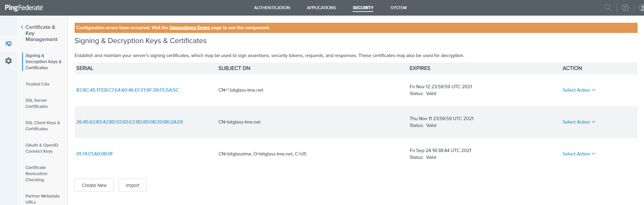The height and width of the screenshot is (205, 644).
Task: Switch to the Authentication tab
Action: [272, 7]
